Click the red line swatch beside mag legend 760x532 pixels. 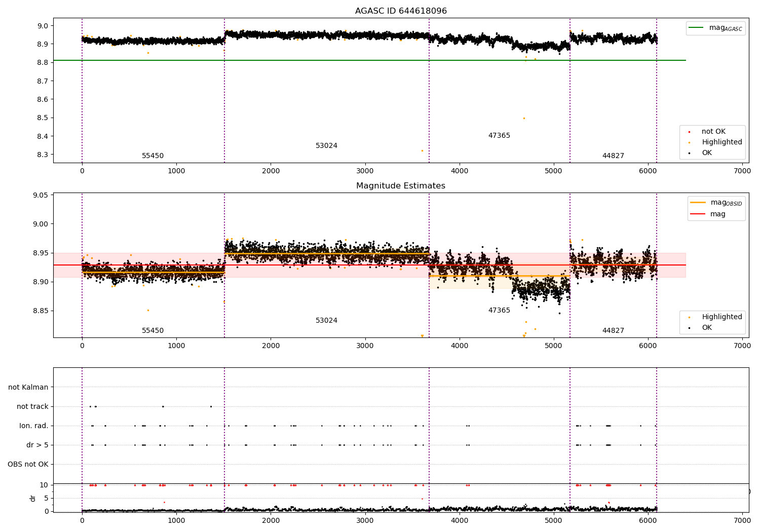pyautogui.click(x=698, y=214)
